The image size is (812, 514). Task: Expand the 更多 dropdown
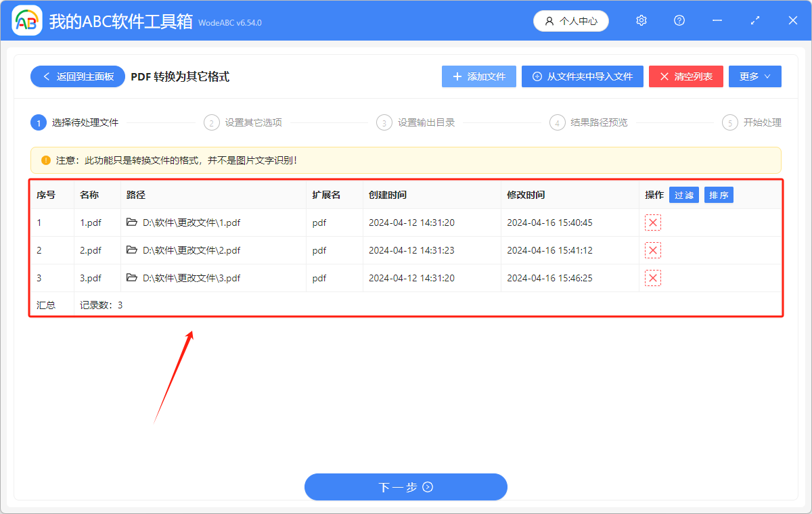[x=754, y=76]
